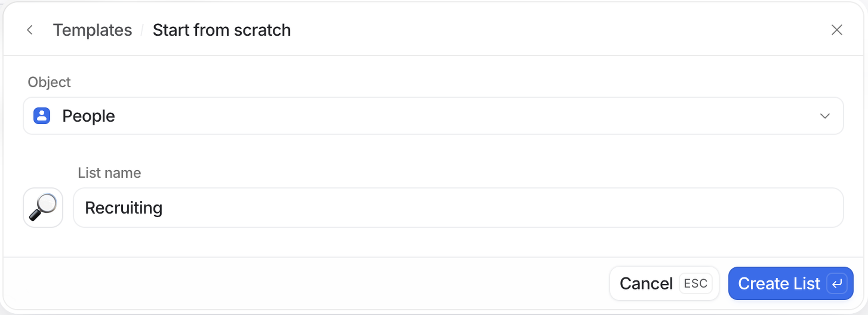Click the word Cancel in the footer
This screenshot has width=868, height=315.
point(646,284)
